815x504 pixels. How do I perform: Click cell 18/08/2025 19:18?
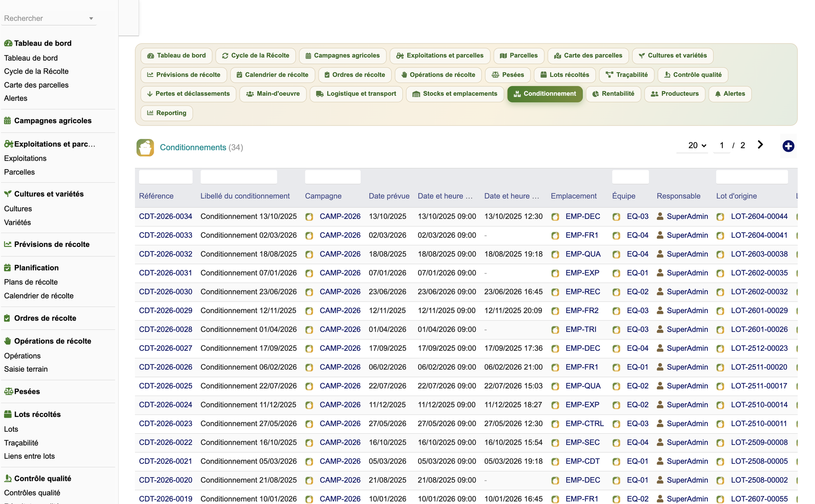coord(513,254)
